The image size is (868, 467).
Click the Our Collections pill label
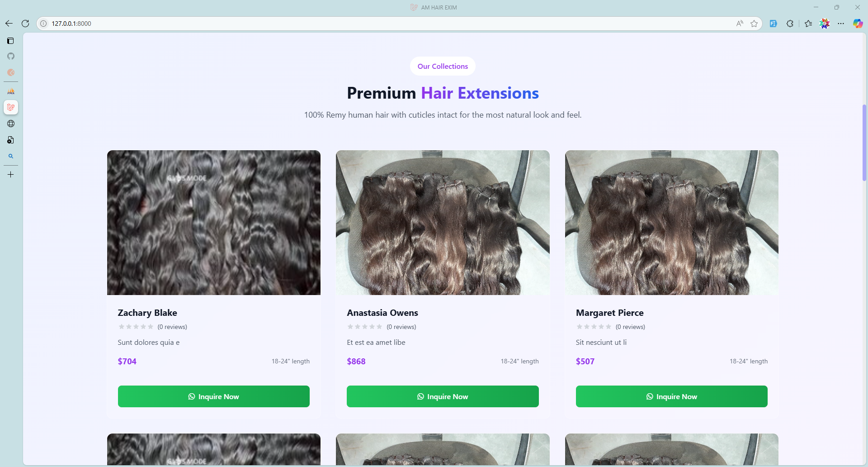pos(443,66)
